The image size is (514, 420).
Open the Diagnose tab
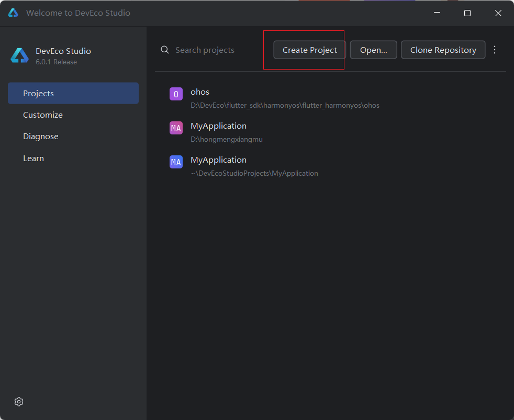pyautogui.click(x=73, y=137)
